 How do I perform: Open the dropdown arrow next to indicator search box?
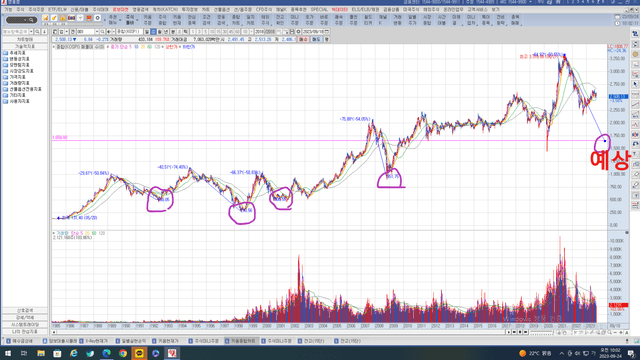tap(31, 32)
